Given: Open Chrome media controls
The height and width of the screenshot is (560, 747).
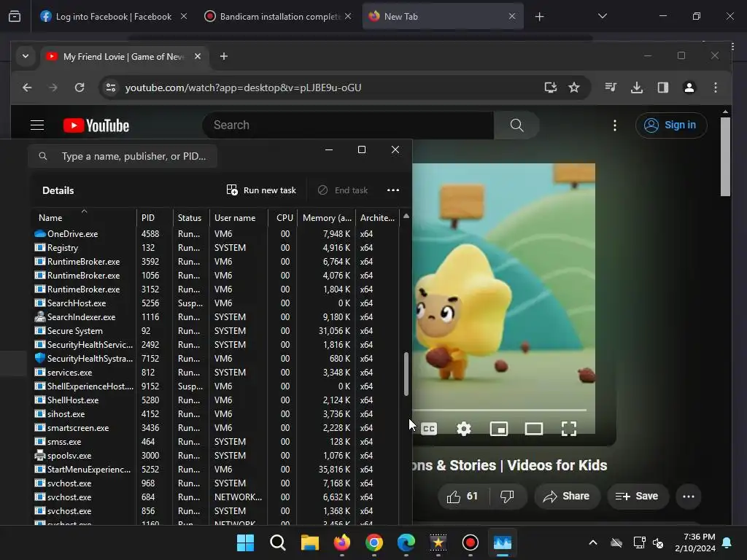Looking at the screenshot, I should 611,87.
